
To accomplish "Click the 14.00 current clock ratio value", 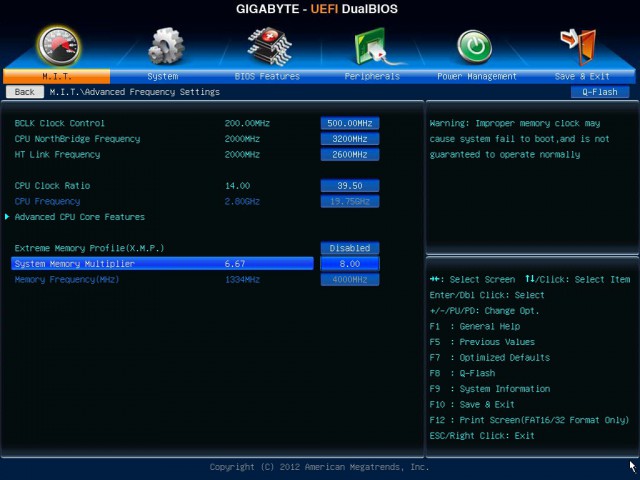I will tap(238, 186).
